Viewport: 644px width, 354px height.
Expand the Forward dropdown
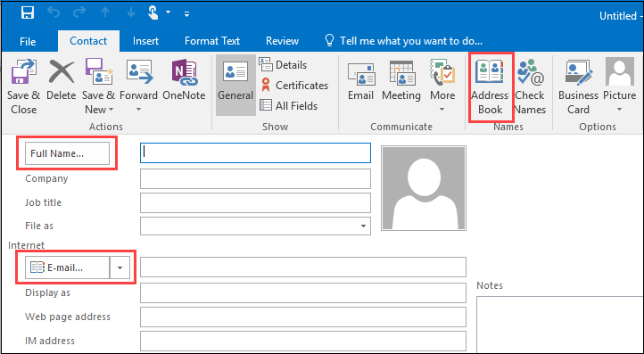(138, 110)
